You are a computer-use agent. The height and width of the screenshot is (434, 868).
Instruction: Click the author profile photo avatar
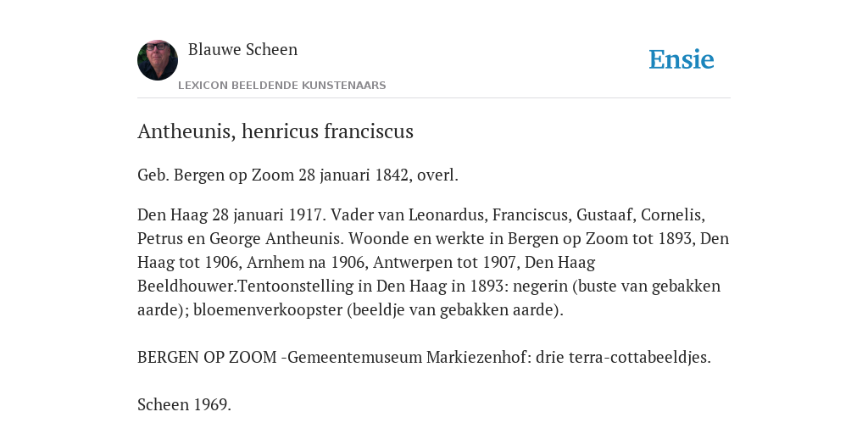[x=158, y=60]
